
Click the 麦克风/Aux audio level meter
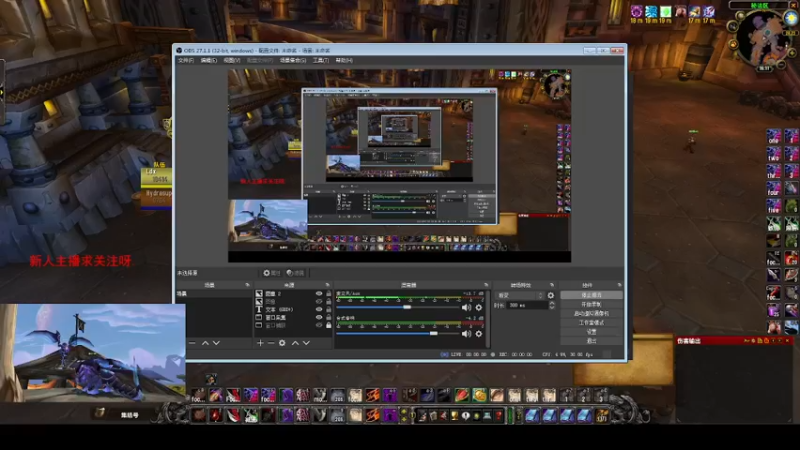click(410, 298)
